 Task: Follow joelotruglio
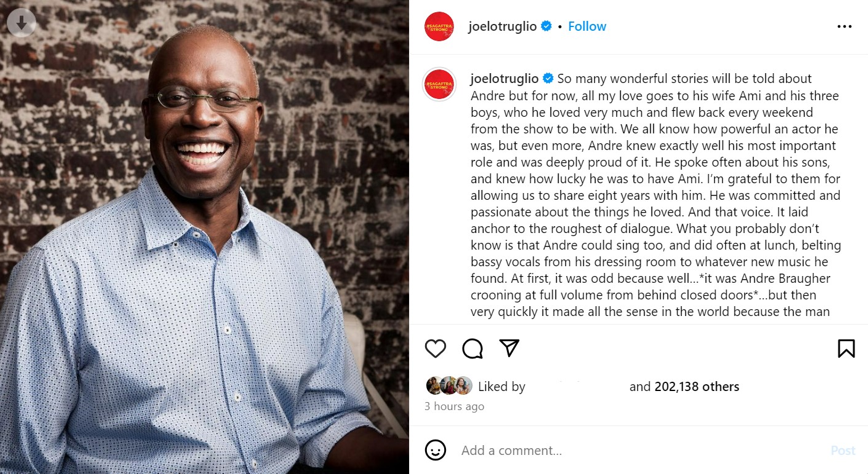point(587,26)
